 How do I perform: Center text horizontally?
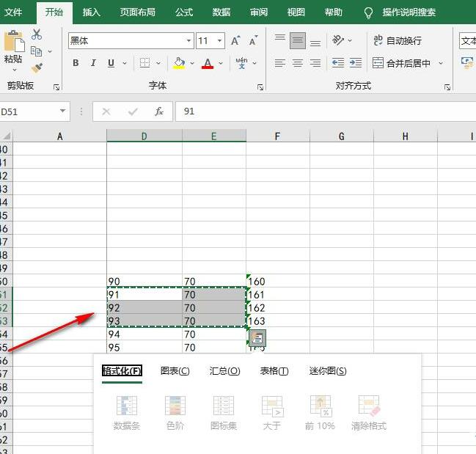click(298, 63)
